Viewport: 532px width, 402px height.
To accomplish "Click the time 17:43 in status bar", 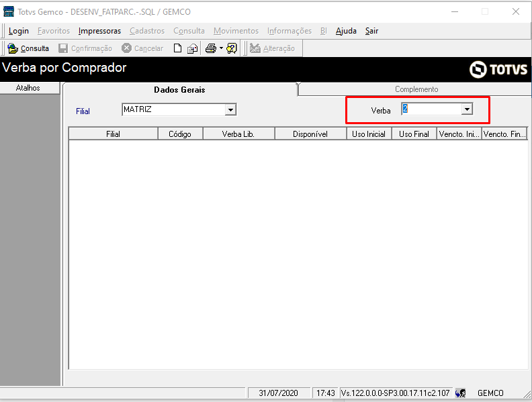I will tap(325, 393).
